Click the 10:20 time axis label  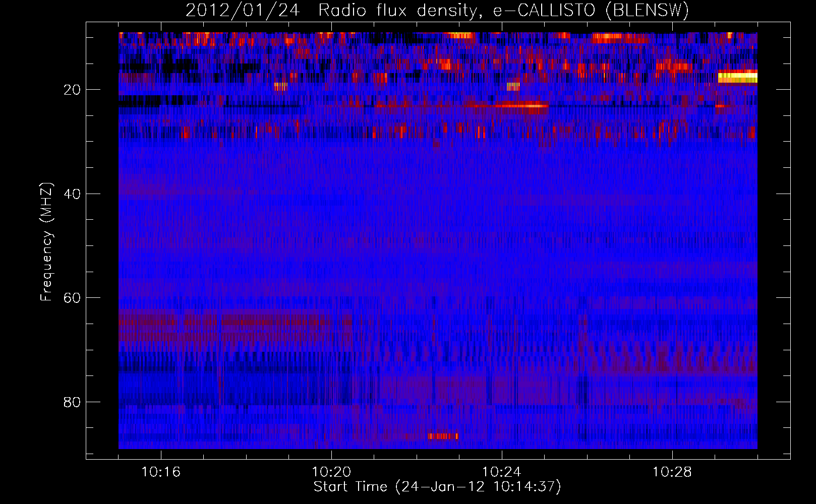tap(331, 472)
